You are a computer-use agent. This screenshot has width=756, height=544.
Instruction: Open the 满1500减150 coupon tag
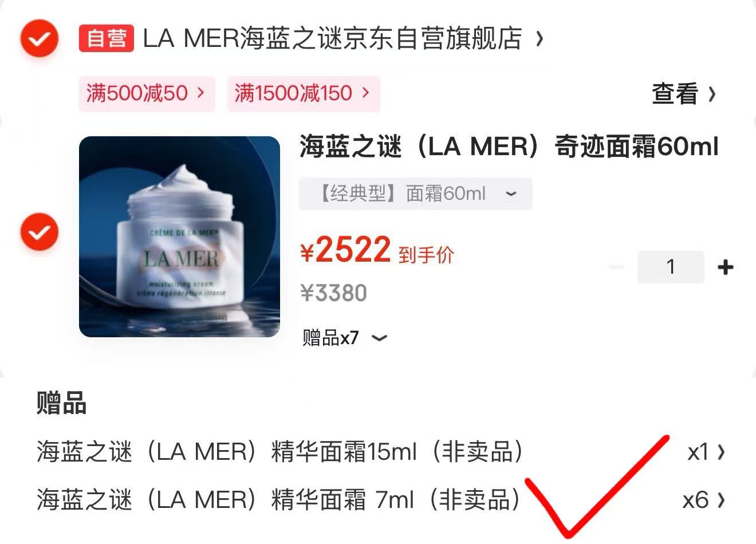coord(304,93)
